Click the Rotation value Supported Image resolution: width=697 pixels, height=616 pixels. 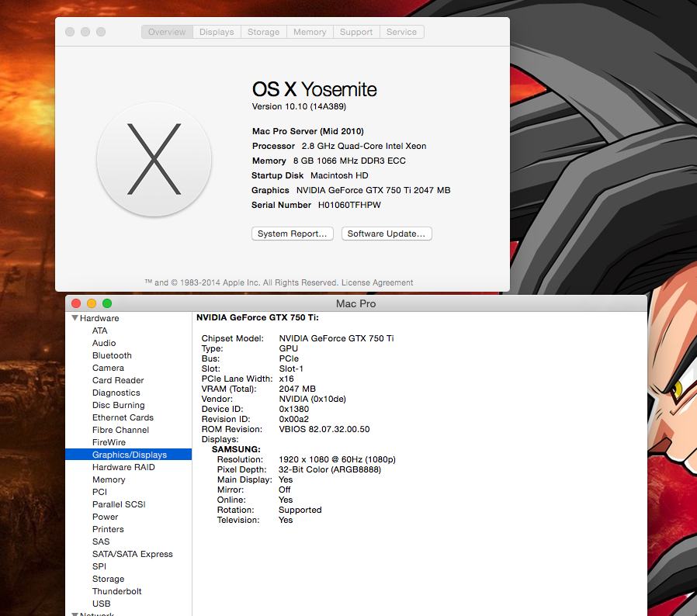click(x=300, y=510)
